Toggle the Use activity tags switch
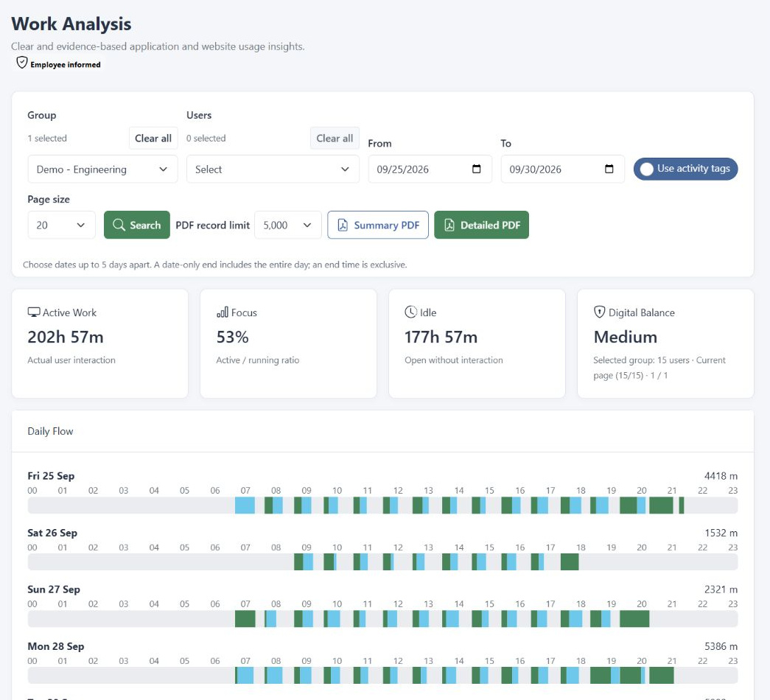Screen dimensions: 770x700 pyautogui.click(x=685, y=169)
